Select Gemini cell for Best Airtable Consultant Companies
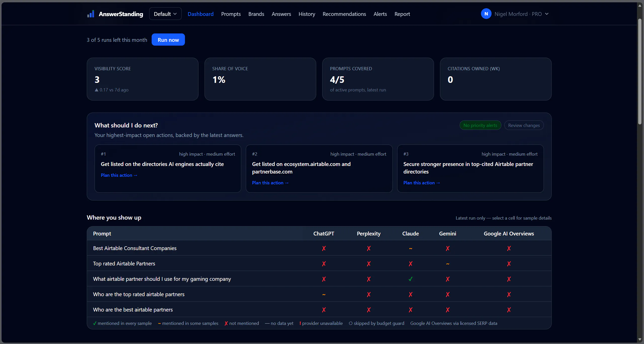Viewport: 644px width, 344px height. pos(448,248)
